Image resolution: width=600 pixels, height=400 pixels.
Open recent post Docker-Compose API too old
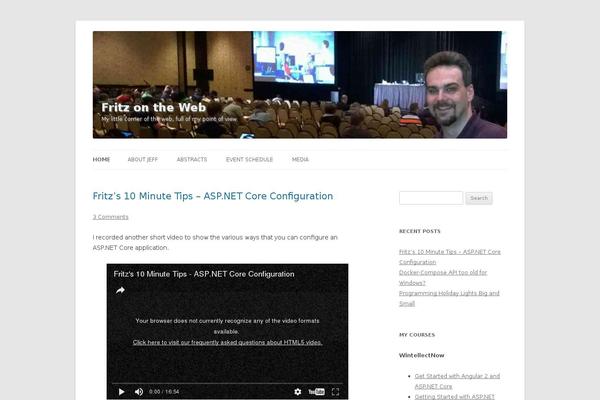tap(443, 278)
